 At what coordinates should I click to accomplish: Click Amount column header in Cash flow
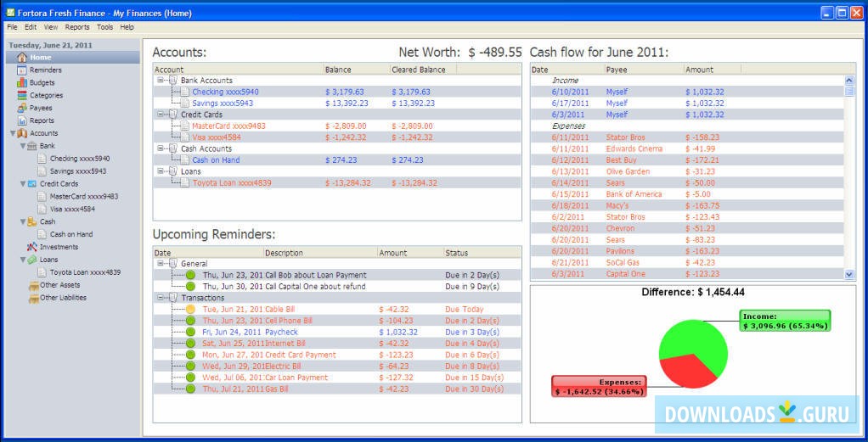pyautogui.click(x=713, y=70)
